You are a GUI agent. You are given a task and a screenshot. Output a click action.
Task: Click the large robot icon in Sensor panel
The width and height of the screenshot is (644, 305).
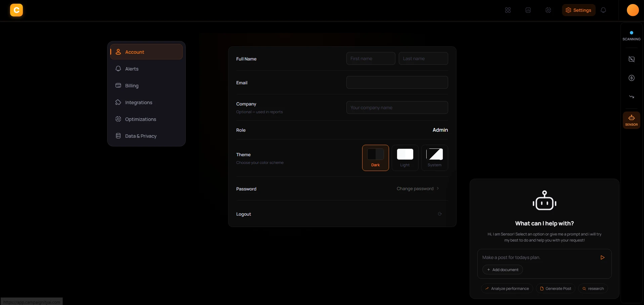coord(544,201)
